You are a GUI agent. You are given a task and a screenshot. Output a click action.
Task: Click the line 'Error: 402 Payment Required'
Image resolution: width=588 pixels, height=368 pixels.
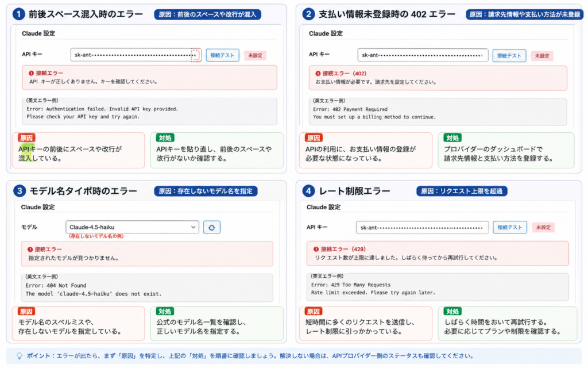(x=350, y=109)
